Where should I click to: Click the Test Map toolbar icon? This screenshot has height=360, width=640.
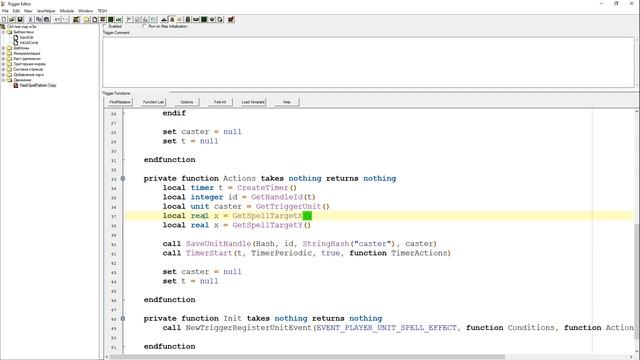point(231,20)
